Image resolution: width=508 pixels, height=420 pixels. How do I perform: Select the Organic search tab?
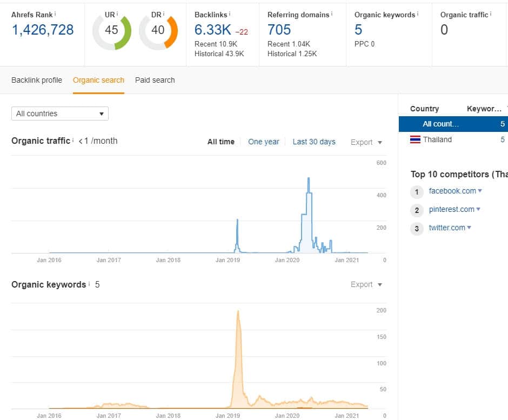pos(98,80)
